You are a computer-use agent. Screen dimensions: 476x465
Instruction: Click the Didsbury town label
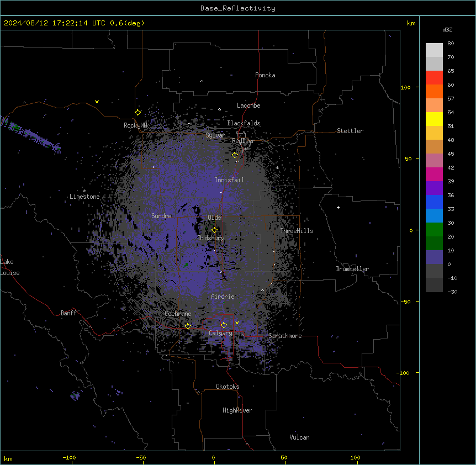point(211,238)
